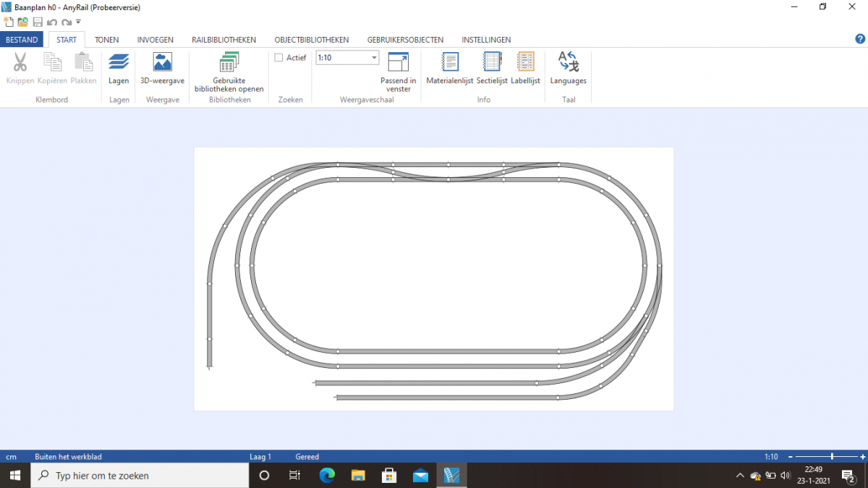This screenshot has width=868, height=488.
Task: Open the RAILBIBLIOTHEKEN tab
Action: 224,40
